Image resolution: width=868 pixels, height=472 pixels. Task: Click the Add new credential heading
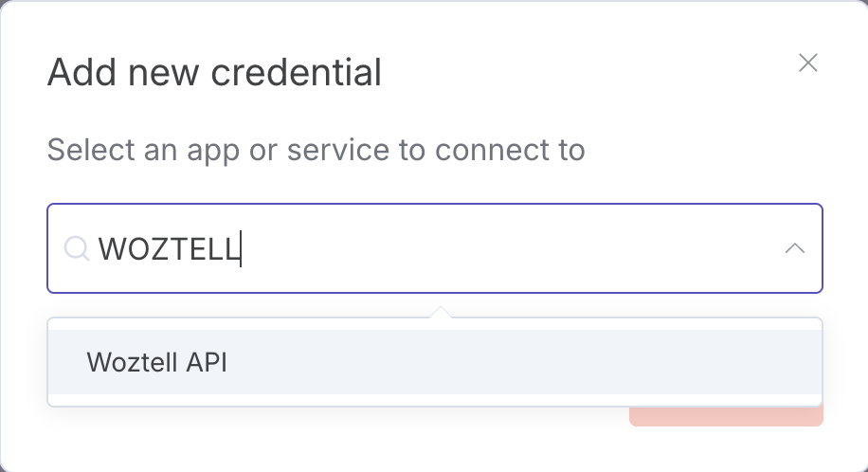(214, 72)
